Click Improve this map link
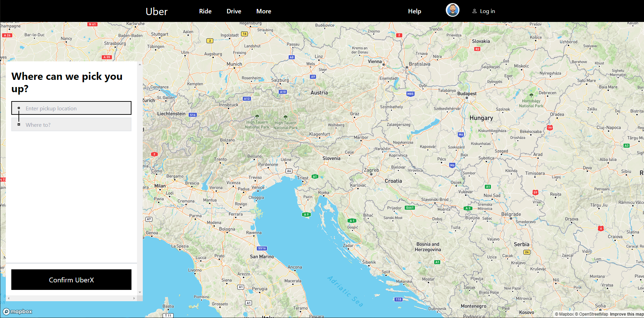 click(627, 314)
